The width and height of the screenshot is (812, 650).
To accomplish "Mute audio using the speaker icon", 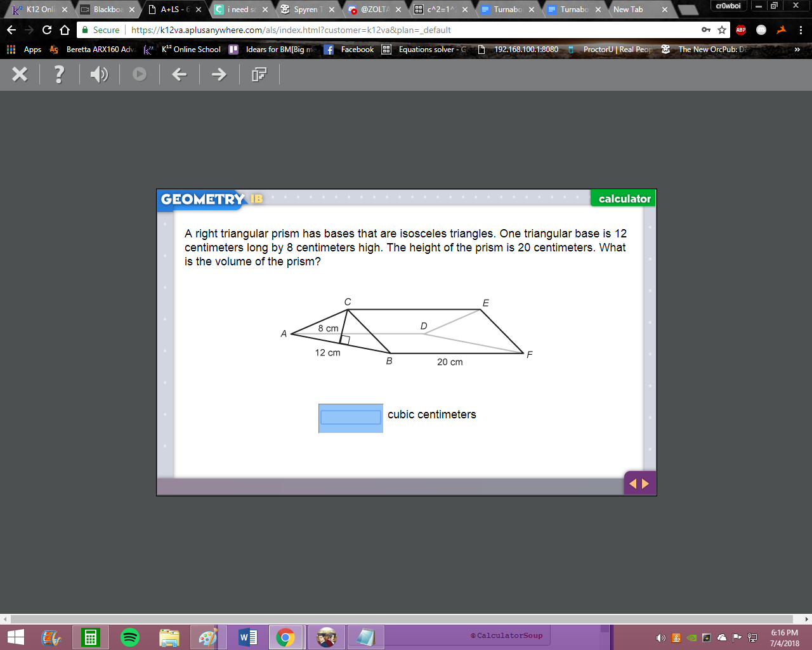I will 99,74.
